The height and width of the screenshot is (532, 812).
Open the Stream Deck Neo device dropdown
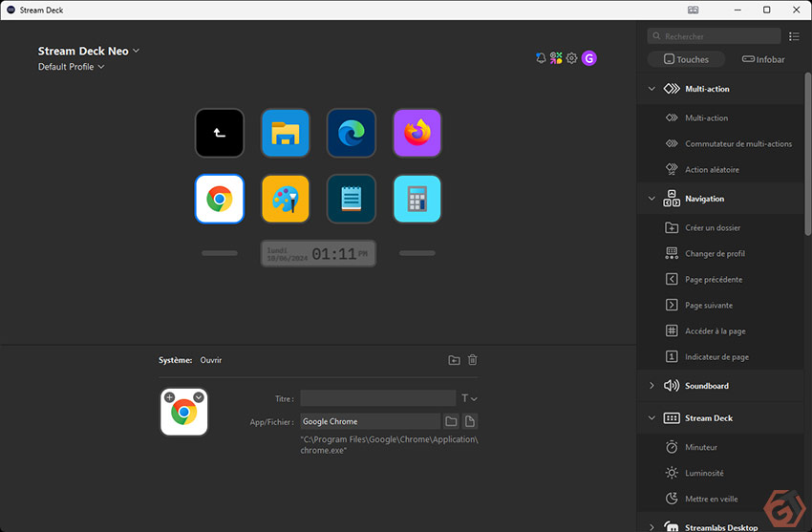tap(89, 51)
